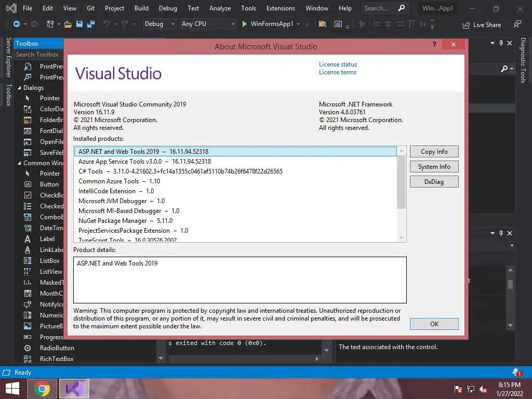The width and height of the screenshot is (532, 399).
Task: Select Azure App Service Tools v3.0.0 row
Action: [235, 162]
